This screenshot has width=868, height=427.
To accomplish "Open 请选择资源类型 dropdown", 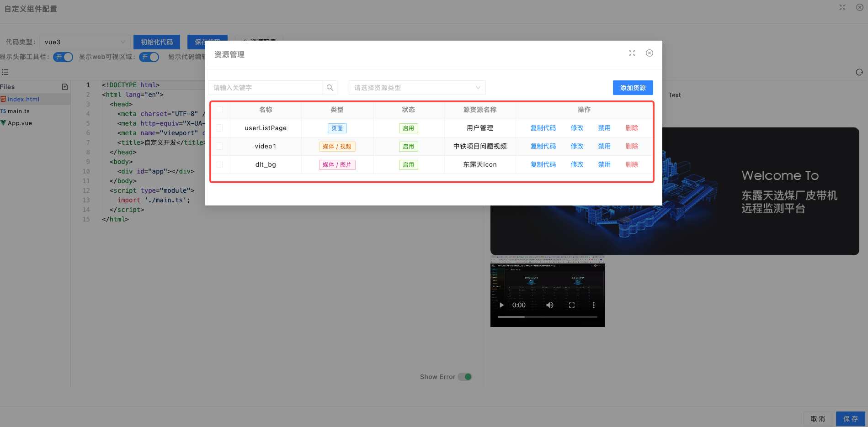I will click(417, 88).
